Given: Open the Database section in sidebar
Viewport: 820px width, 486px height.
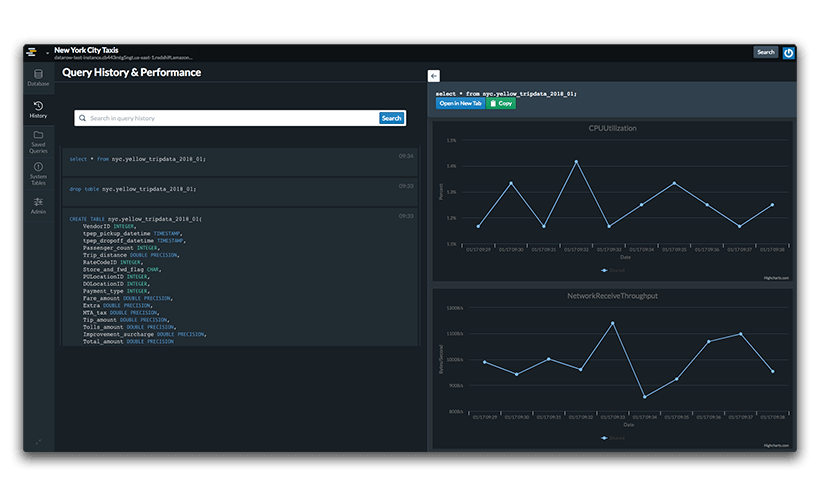Looking at the screenshot, I should [x=38, y=77].
